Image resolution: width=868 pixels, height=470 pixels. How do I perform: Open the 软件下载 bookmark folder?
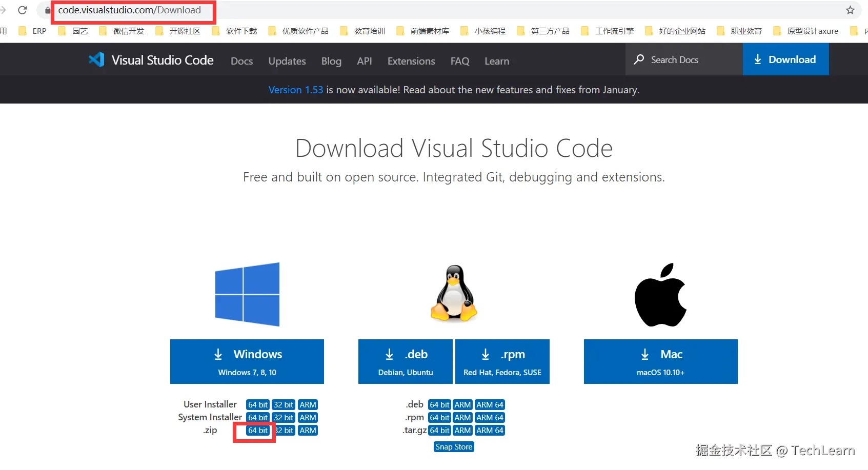(234, 31)
